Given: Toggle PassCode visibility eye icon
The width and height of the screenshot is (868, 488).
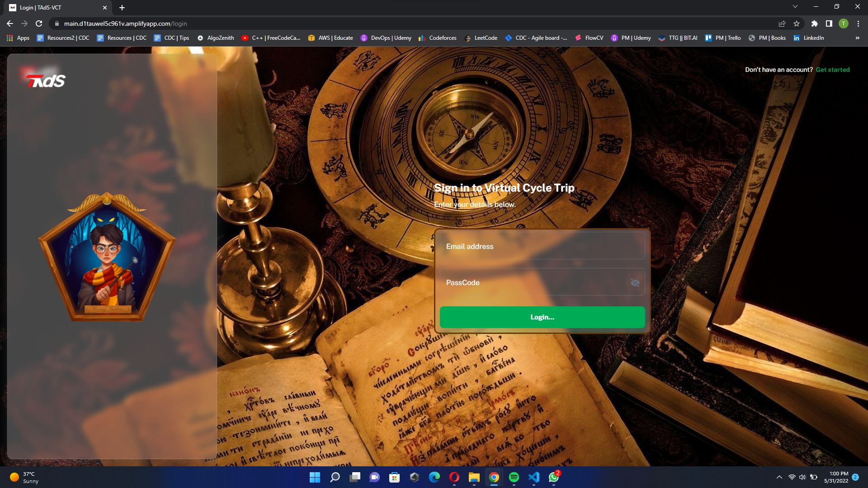Looking at the screenshot, I should click(635, 283).
